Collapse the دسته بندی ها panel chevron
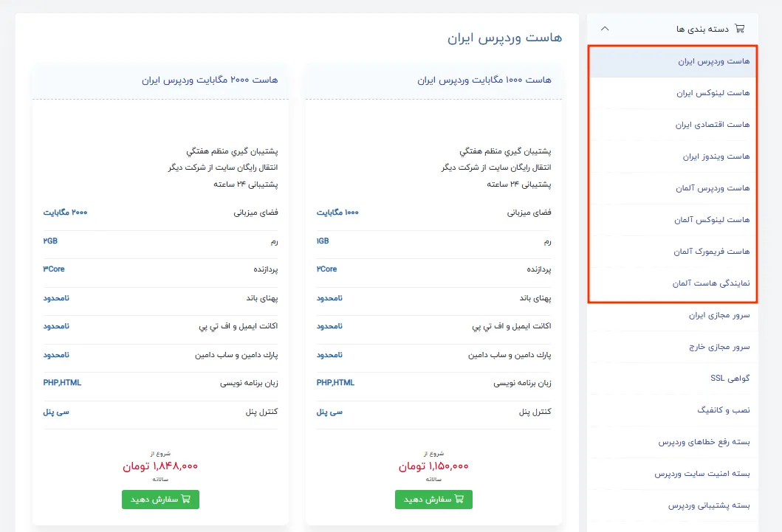 (605, 28)
